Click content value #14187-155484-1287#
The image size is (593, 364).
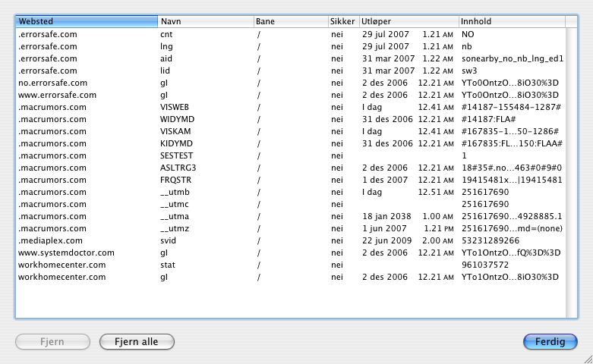(511, 107)
